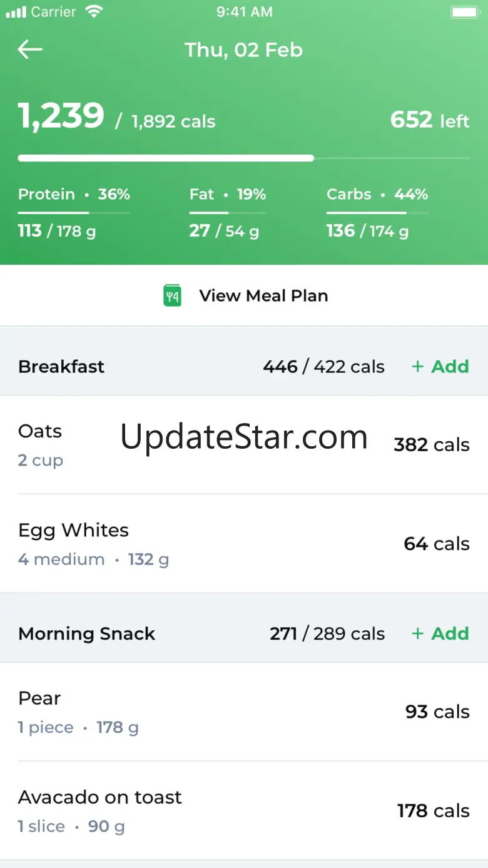Tap the Morning Snack section header
488x868 pixels.
(x=87, y=634)
